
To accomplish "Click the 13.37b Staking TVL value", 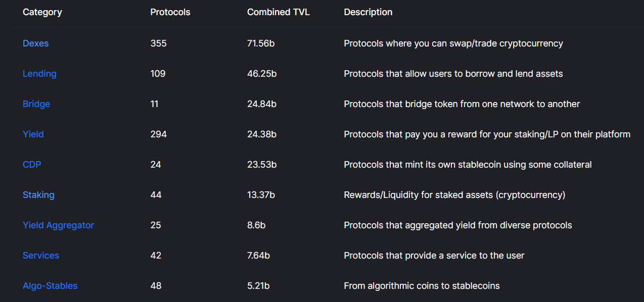I will pyautogui.click(x=261, y=195).
